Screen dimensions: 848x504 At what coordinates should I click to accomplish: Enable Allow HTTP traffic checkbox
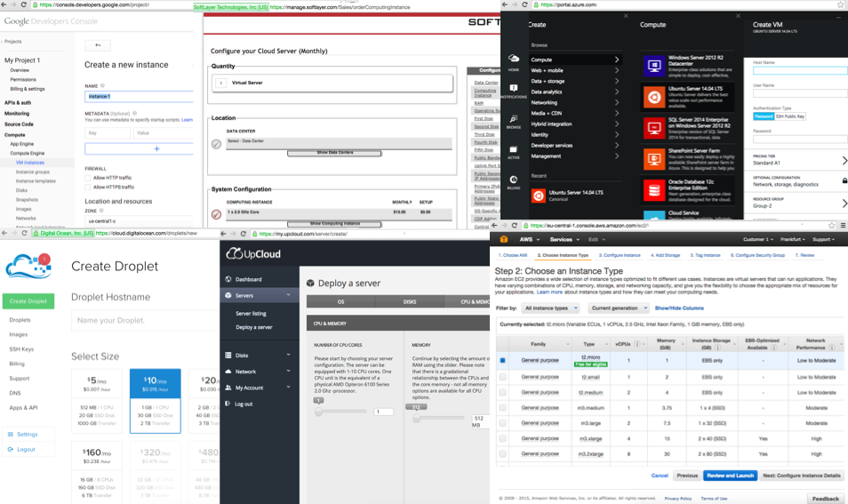88,178
